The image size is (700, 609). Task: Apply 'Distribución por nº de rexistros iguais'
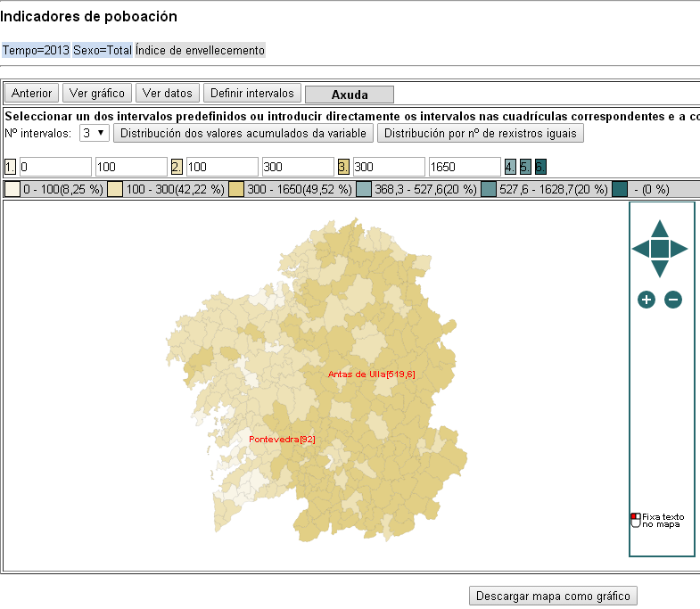(481, 133)
